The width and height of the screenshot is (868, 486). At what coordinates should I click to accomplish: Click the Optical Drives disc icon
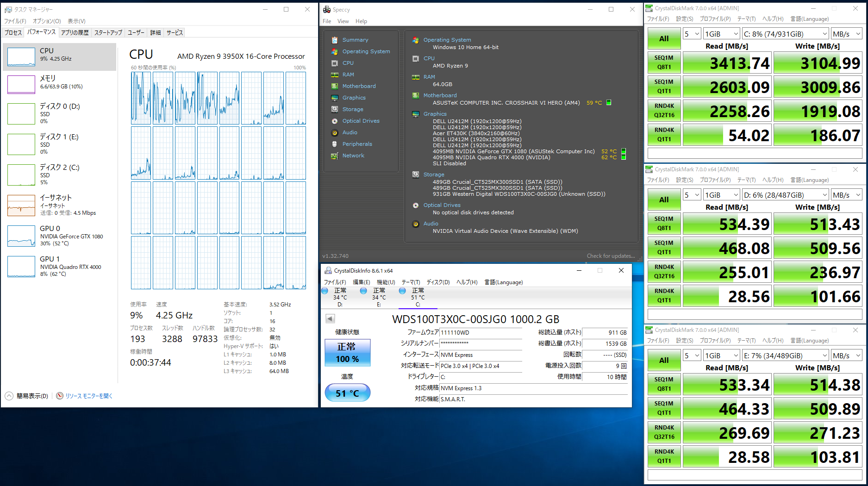click(334, 121)
